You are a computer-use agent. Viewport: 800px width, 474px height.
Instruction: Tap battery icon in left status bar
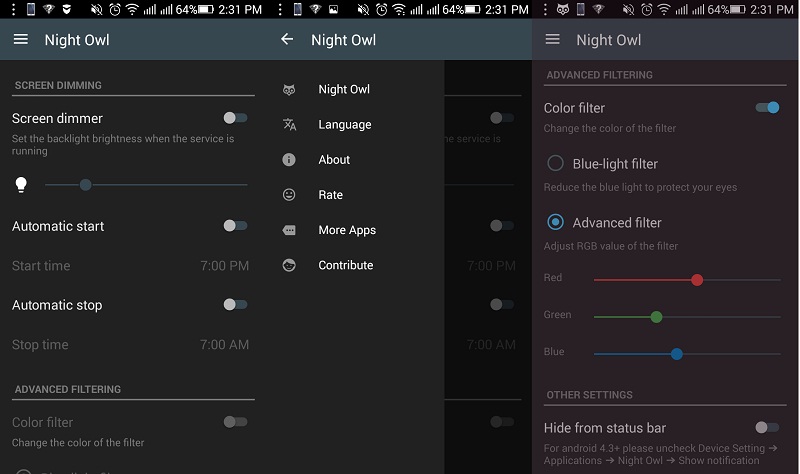coord(206,9)
